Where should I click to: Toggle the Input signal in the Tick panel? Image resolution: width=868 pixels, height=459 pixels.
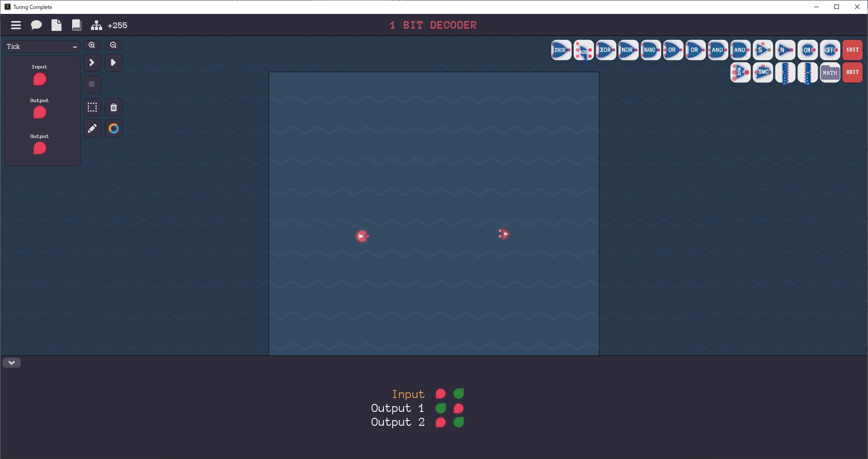tap(39, 79)
